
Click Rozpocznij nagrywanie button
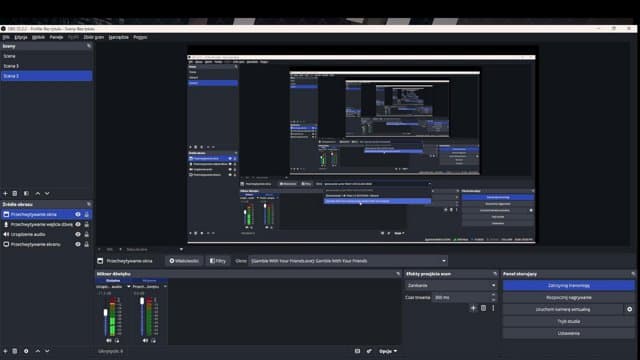click(x=569, y=298)
